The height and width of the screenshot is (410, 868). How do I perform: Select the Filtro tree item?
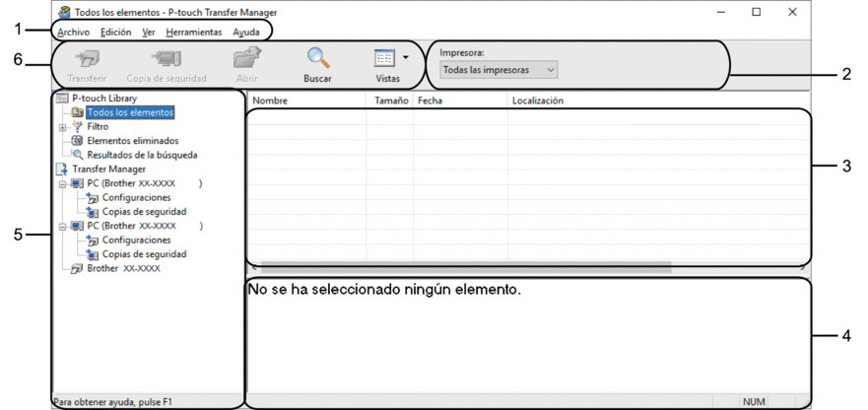coord(98,127)
